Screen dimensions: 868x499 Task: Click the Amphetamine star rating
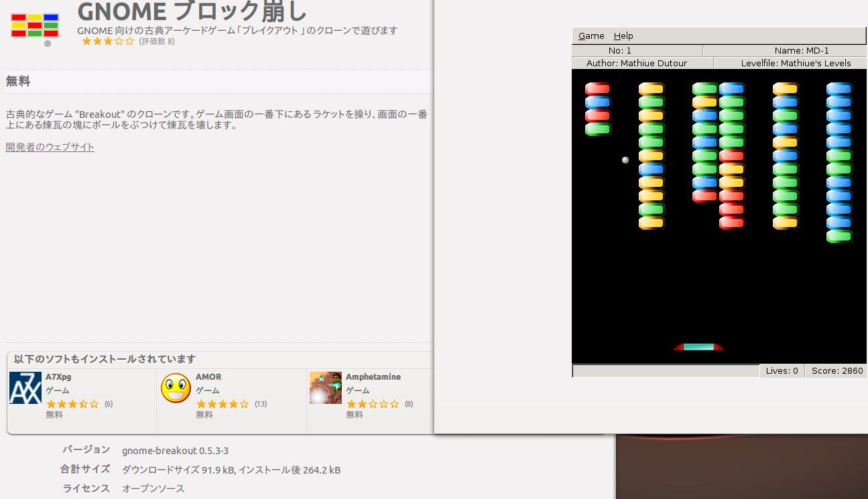[x=373, y=404]
